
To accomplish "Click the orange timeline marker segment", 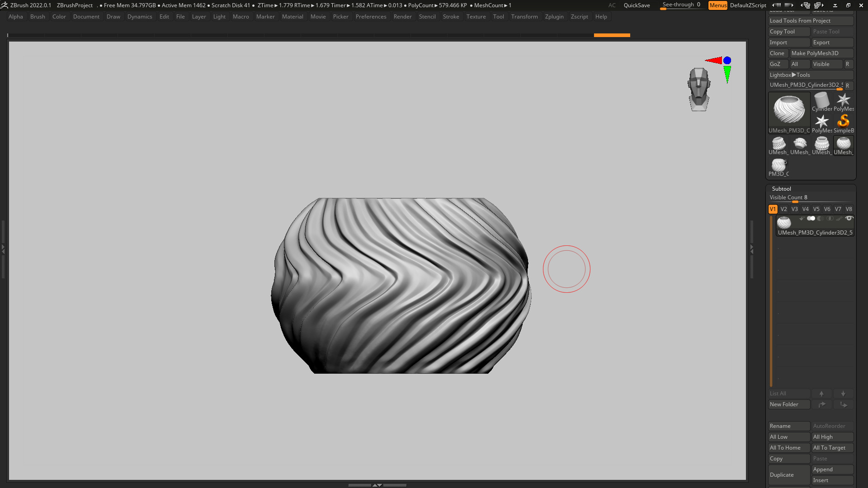I will [x=612, y=35].
